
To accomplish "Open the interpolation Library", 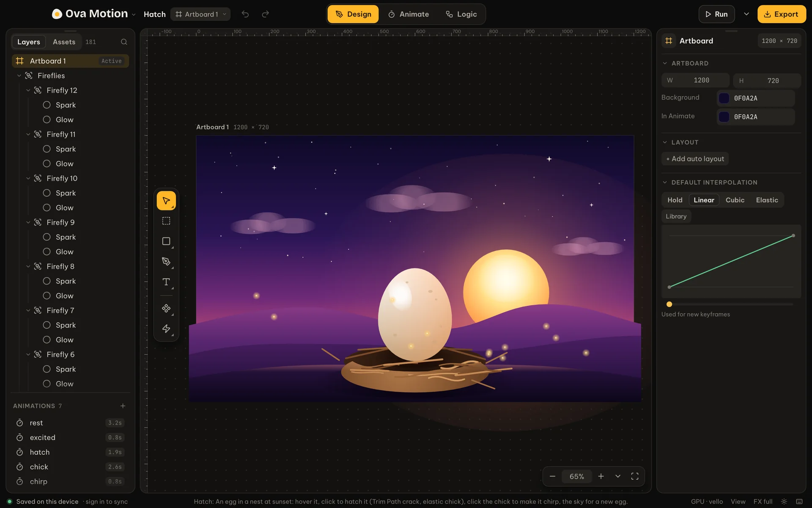I will pyautogui.click(x=676, y=216).
